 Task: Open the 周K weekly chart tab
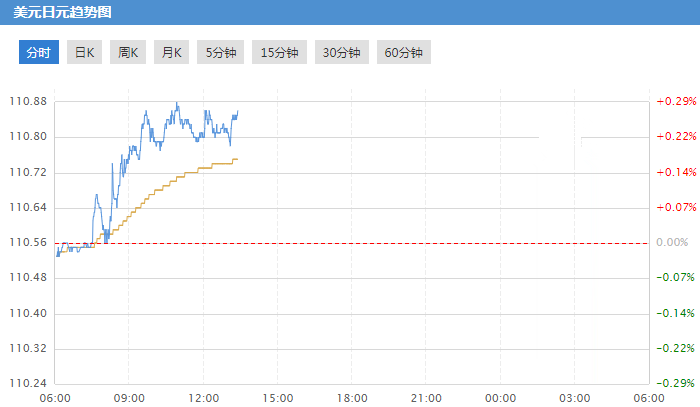127,53
